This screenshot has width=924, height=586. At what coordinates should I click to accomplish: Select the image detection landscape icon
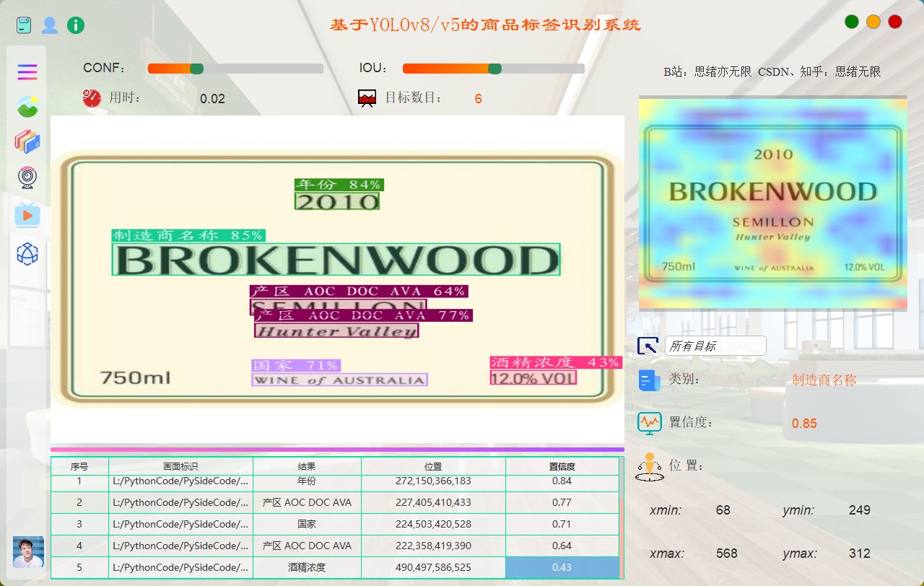(27, 107)
